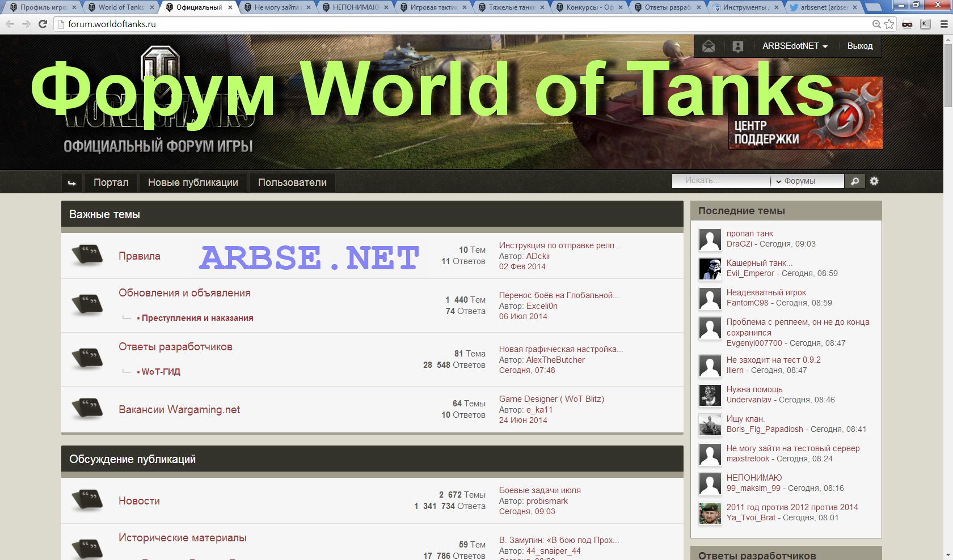Switch to the Не могу зайти browser tab
The width and height of the screenshot is (953, 560).
[277, 7]
